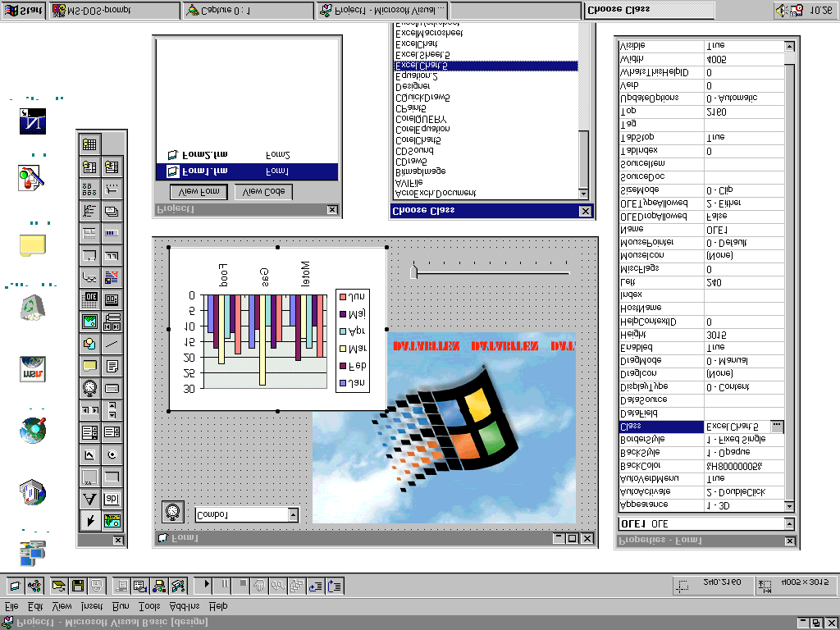Select the Slider control tool in toolbox
The image size is (840, 630).
pyautogui.click(x=112, y=189)
